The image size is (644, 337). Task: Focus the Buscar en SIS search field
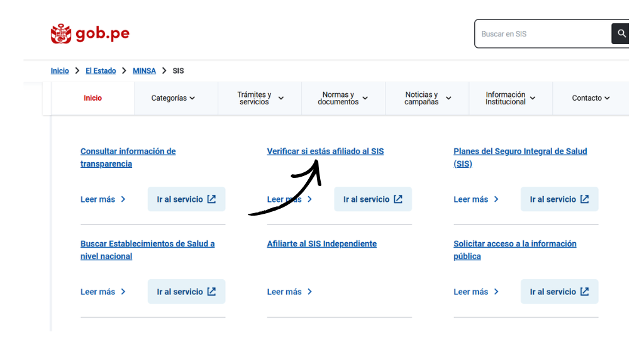[x=543, y=34]
